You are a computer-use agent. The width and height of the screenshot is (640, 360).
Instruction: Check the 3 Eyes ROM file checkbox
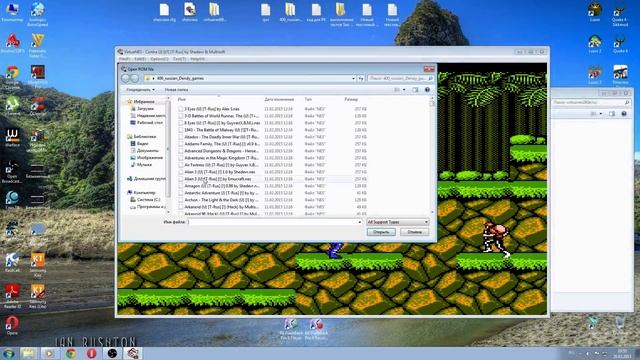click(x=180, y=109)
